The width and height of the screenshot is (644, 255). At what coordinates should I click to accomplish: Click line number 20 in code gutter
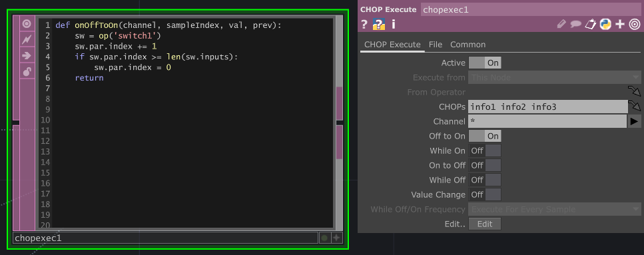pyautogui.click(x=45, y=225)
